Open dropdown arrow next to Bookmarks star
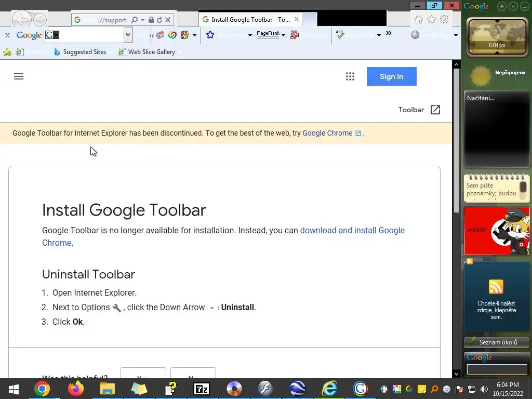Viewport: 532px width, 399px height. point(250,35)
